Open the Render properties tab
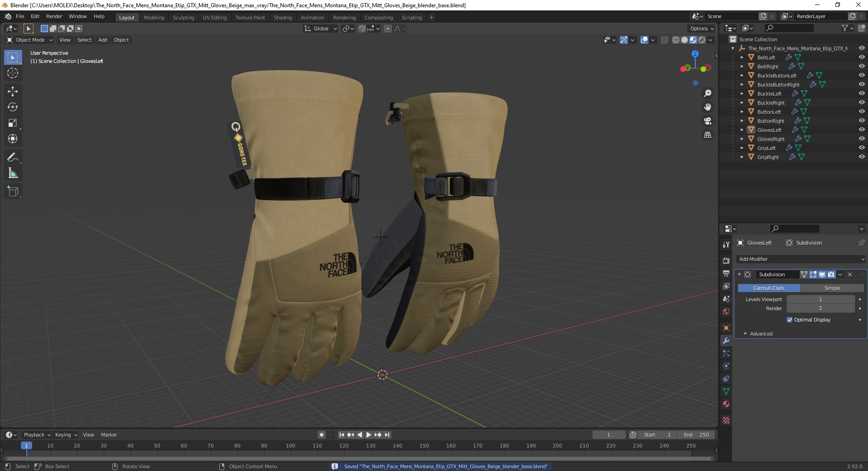This screenshot has width=868, height=471. (726, 260)
